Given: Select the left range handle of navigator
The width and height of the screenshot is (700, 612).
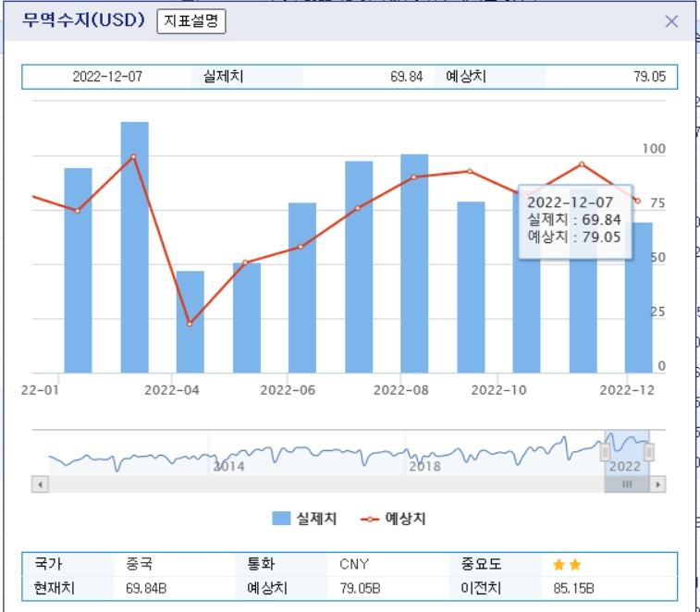Looking at the screenshot, I should pyautogui.click(x=605, y=452).
